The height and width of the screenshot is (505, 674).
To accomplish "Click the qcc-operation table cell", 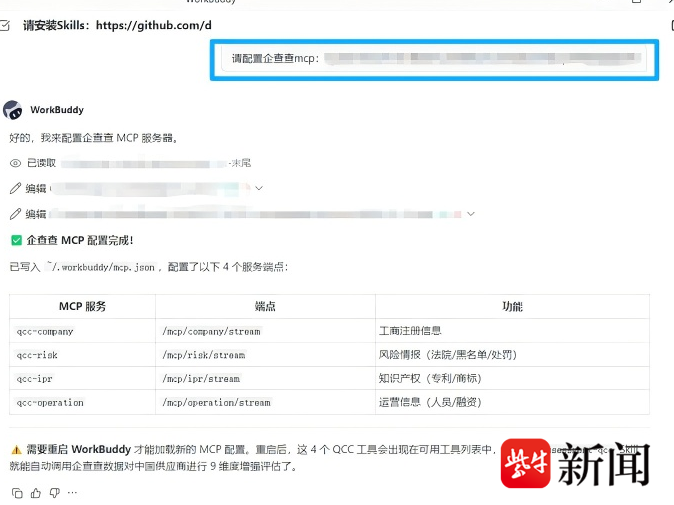I will tap(50, 403).
